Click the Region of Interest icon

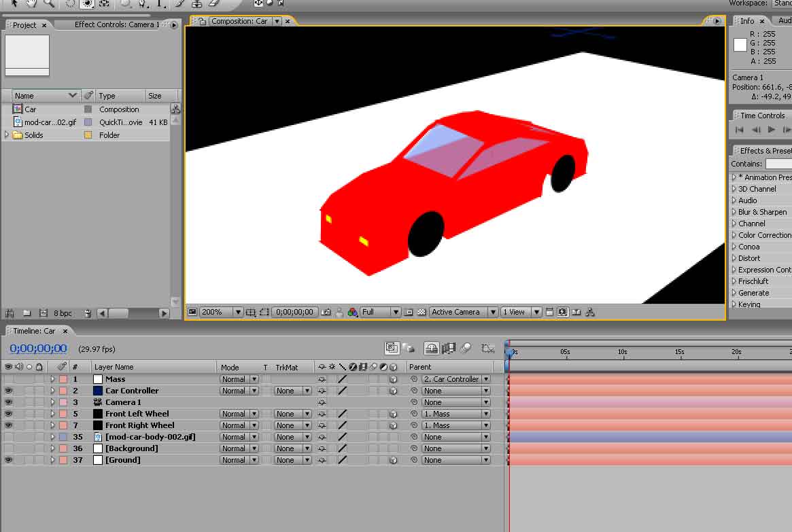(x=409, y=313)
